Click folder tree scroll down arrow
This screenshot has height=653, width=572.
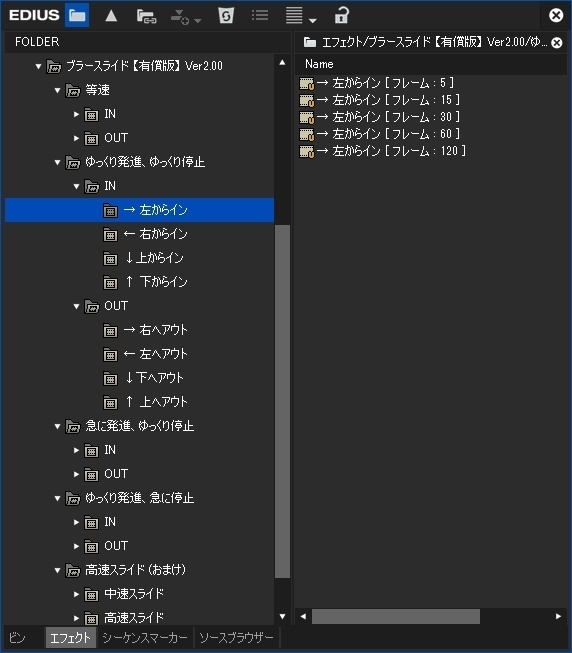pos(282,616)
